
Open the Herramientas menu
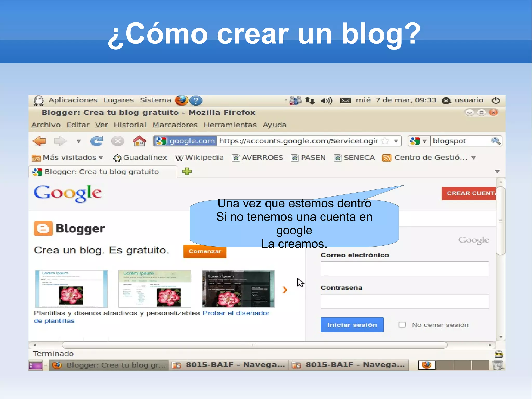click(230, 125)
